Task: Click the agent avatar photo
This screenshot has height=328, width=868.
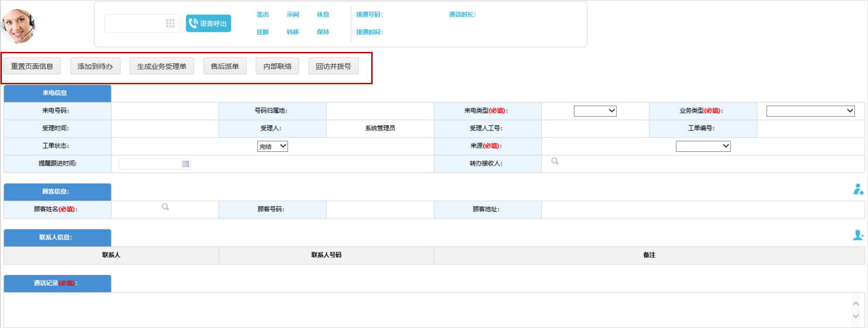Action: tap(19, 26)
